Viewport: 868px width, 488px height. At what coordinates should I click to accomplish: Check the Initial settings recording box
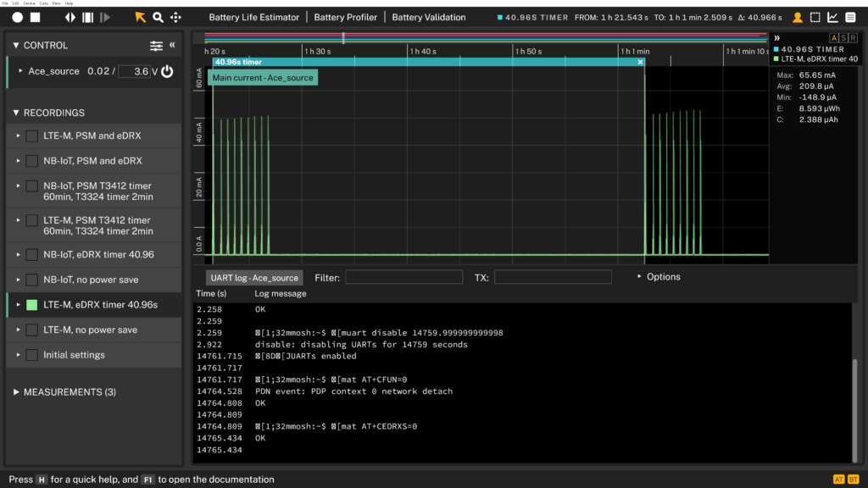pos(31,355)
